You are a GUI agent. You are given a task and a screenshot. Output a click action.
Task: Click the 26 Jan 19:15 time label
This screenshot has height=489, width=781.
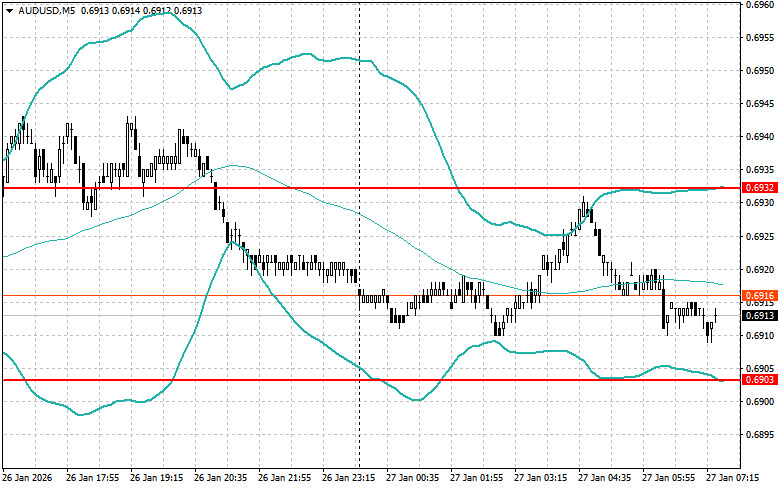click(x=156, y=478)
